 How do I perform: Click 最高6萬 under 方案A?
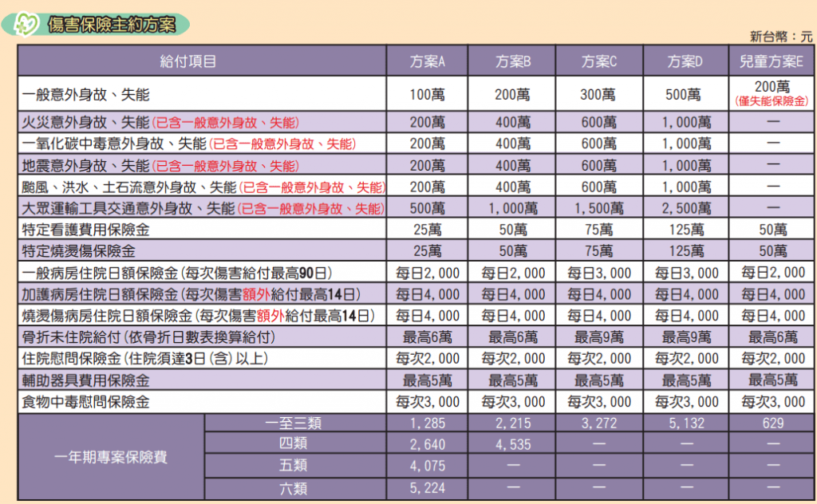tap(428, 337)
